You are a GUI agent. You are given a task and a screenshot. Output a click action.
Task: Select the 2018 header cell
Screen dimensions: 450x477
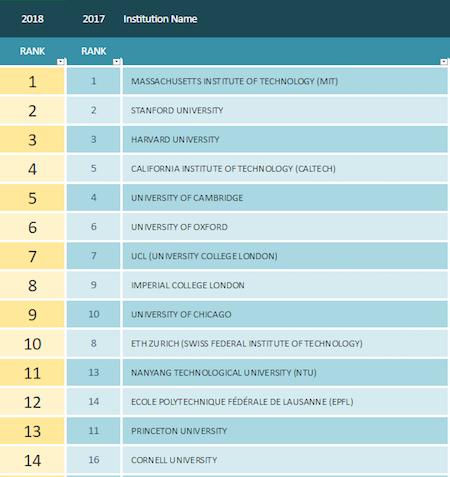(x=32, y=19)
